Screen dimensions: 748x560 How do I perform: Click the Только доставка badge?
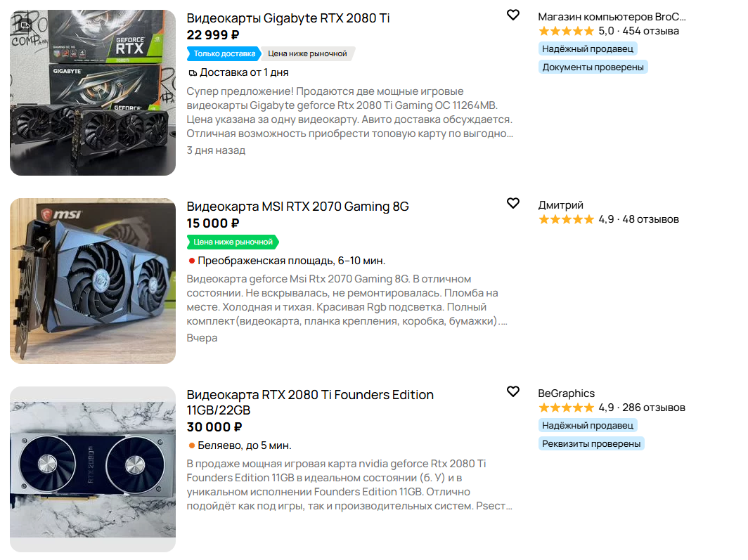tap(224, 53)
